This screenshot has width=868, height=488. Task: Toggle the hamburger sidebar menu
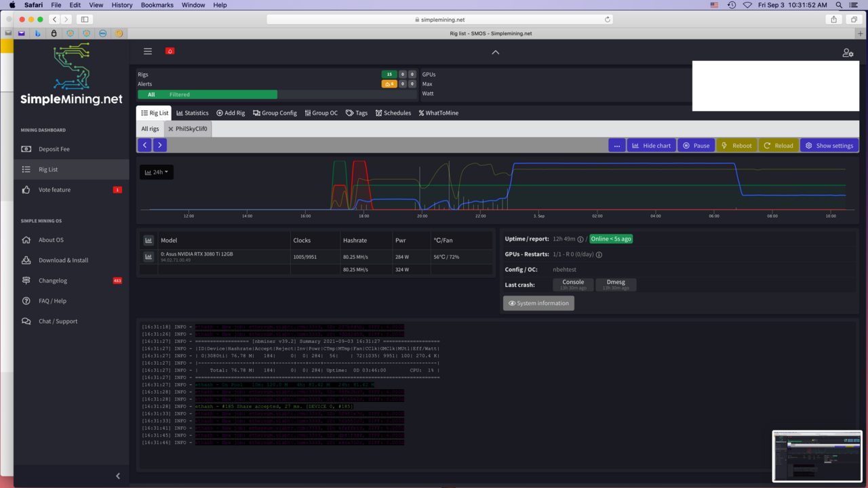148,51
